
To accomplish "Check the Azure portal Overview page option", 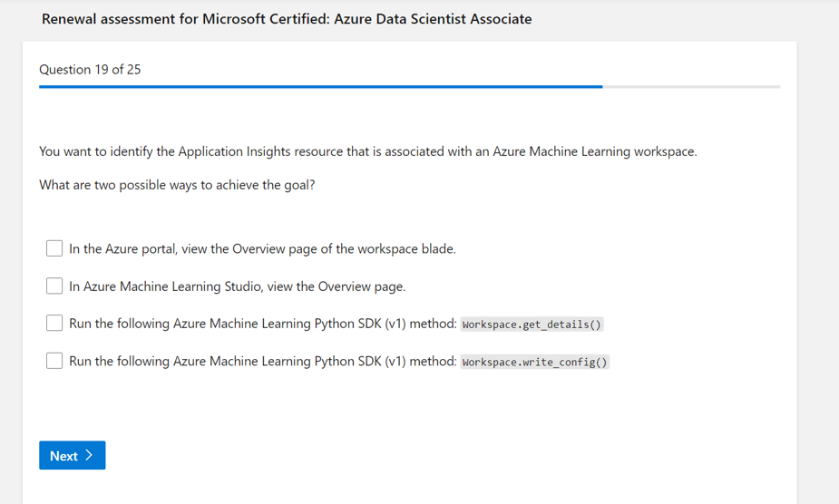I will pos(54,248).
